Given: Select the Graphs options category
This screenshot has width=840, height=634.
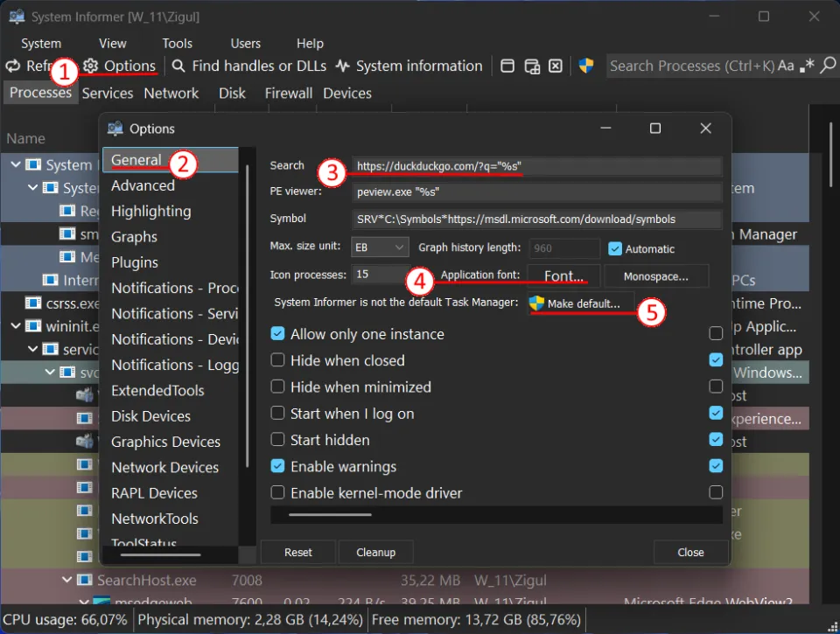Looking at the screenshot, I should click(171, 237).
